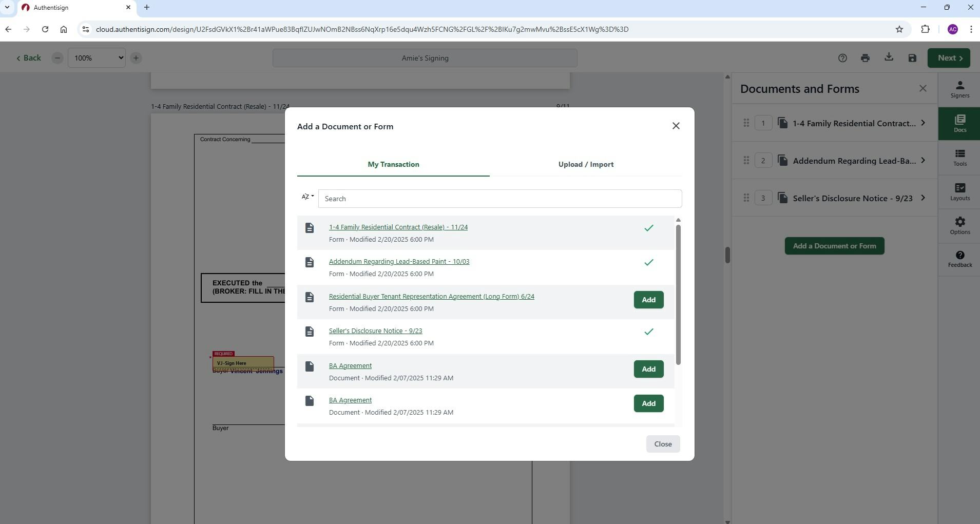Open the help icon
Image resolution: width=980 pixels, height=524 pixels.
point(842,57)
